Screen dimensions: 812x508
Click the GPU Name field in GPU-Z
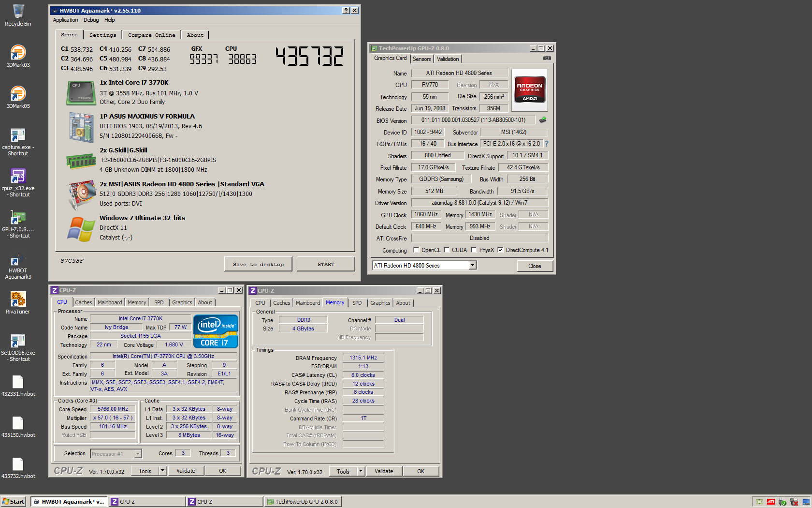[459, 73]
